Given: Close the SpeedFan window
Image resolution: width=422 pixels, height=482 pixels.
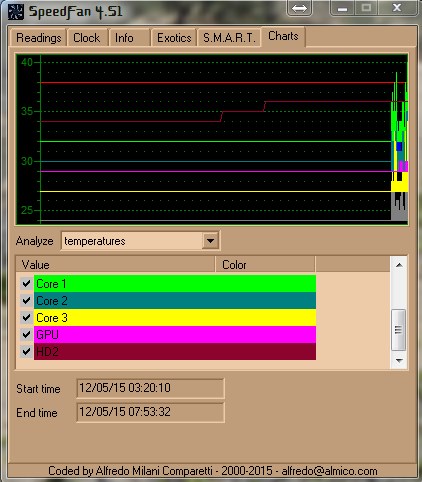Looking at the screenshot, I should 397,8.
